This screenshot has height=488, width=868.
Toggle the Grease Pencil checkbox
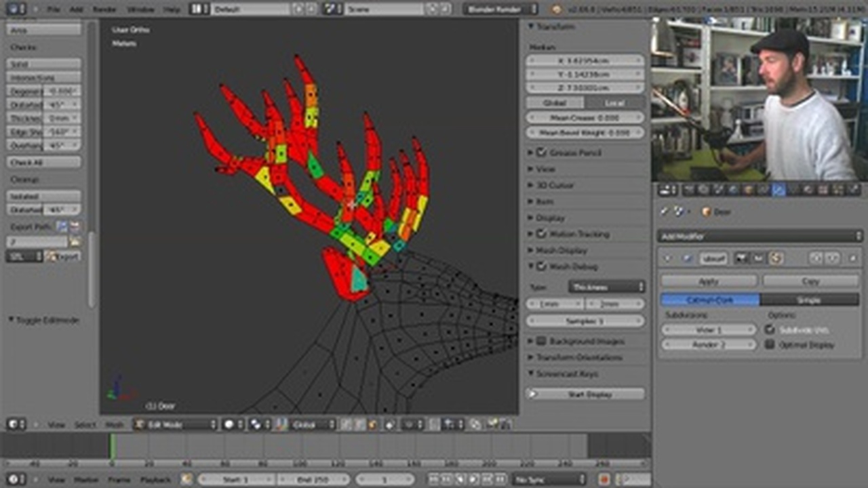541,152
